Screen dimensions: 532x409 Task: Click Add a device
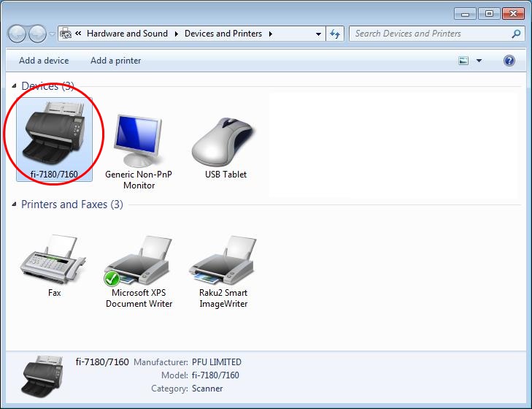coord(44,61)
